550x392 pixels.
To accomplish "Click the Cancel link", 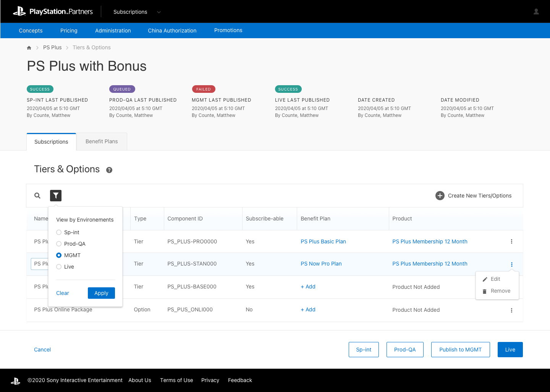I will tap(42, 350).
